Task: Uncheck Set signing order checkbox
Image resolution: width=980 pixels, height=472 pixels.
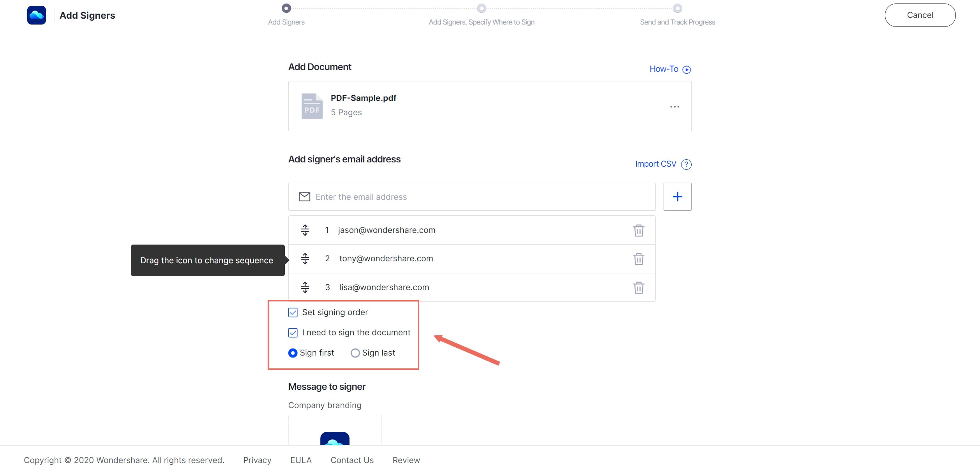Action: pos(293,312)
